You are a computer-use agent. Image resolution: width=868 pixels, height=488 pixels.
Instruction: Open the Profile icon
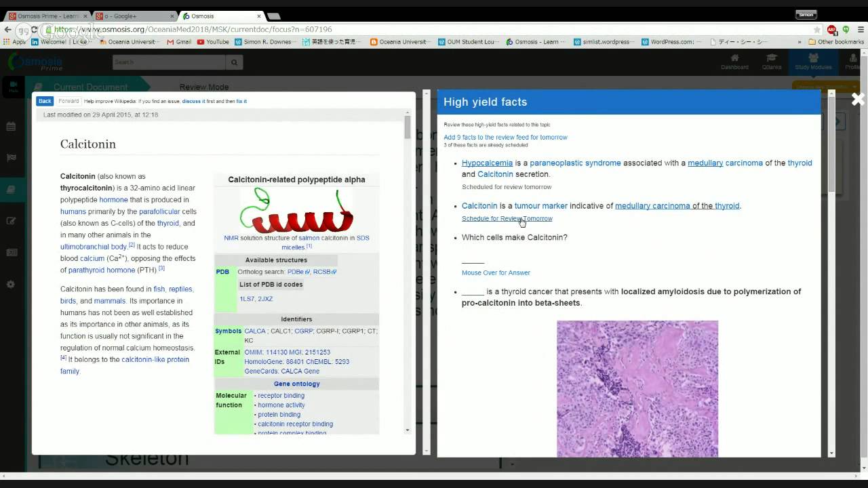pos(852,62)
